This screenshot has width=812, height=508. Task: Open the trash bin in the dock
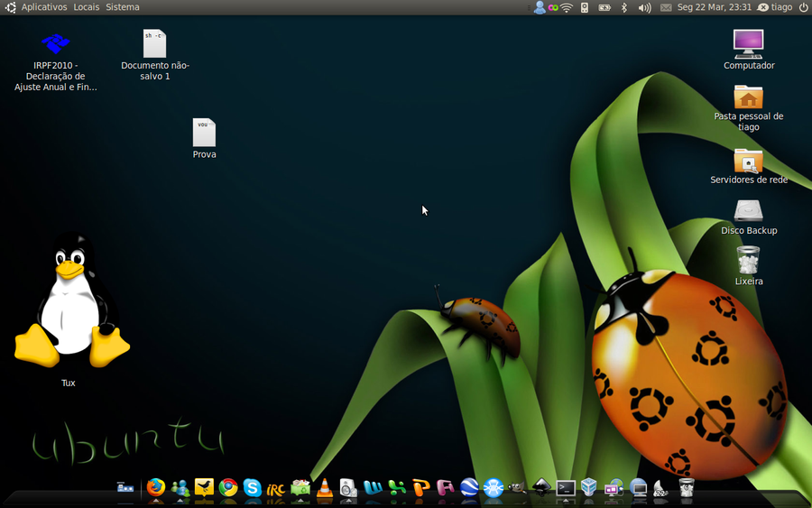coord(687,488)
